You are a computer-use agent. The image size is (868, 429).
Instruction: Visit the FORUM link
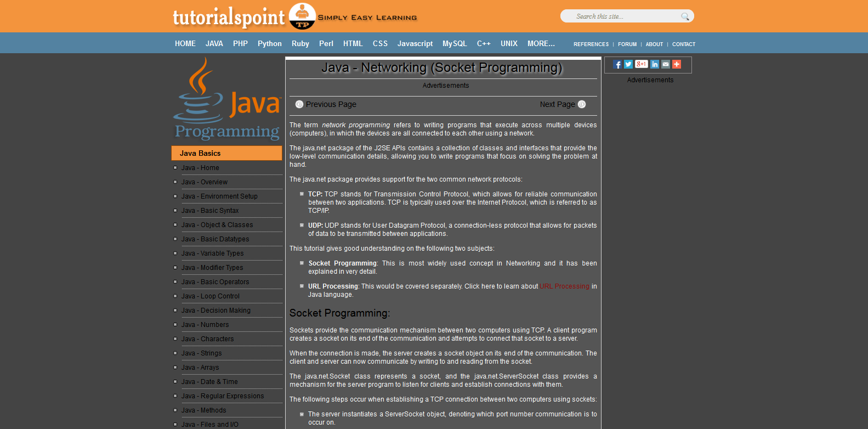pos(627,44)
